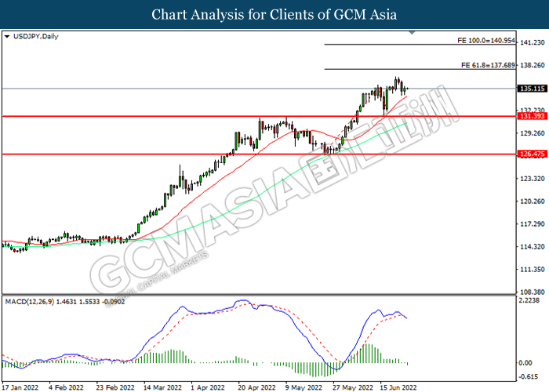Click the 23 Feb 2022 date label
The image size is (549, 392).
(x=115, y=387)
